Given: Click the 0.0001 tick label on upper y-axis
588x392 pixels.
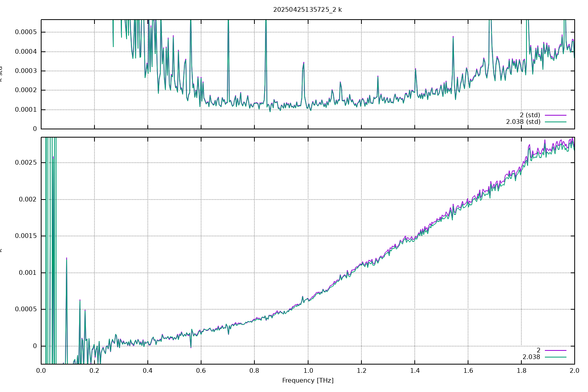Looking at the screenshot, I should [26, 110].
